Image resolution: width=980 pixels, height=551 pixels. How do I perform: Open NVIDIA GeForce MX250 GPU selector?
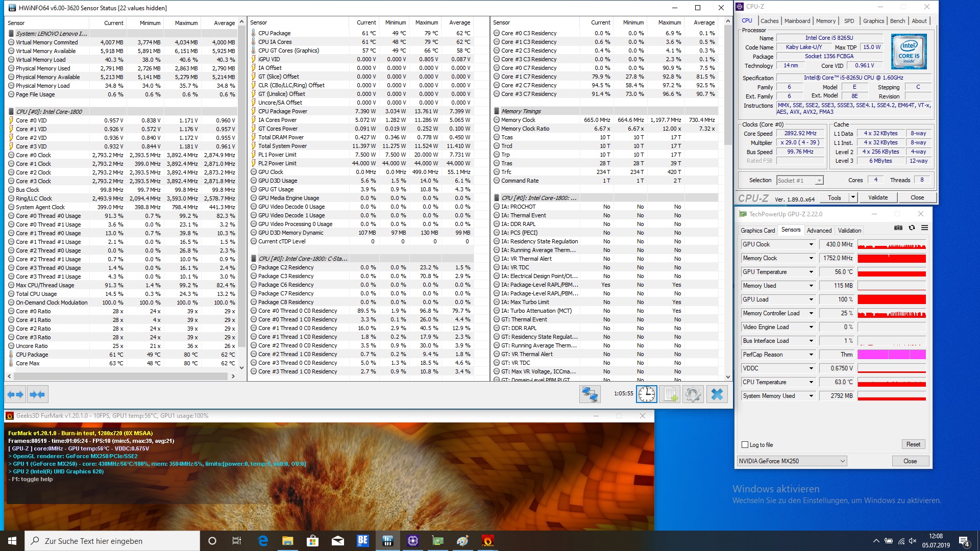tap(792, 461)
